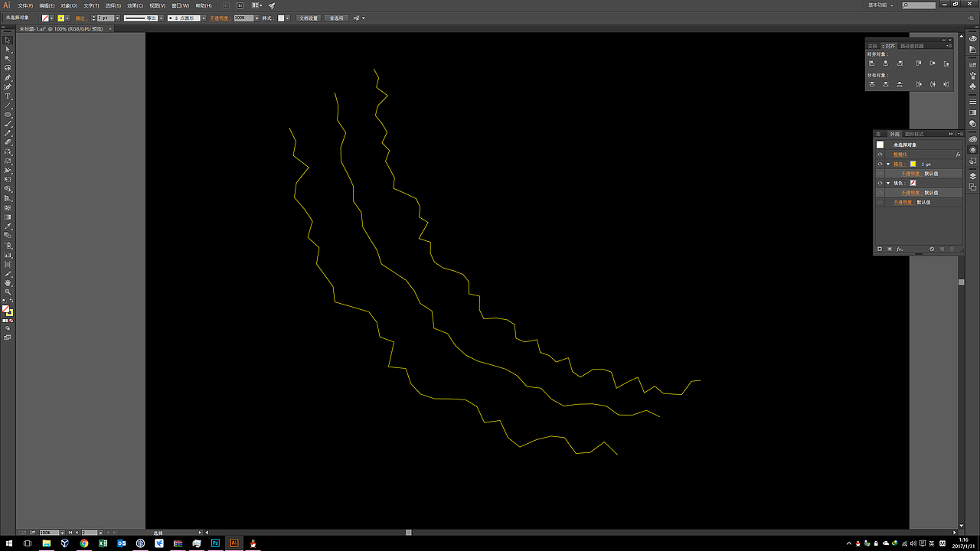
Task: Open stroke weight dropdown next to 1 pt
Action: coord(117,18)
